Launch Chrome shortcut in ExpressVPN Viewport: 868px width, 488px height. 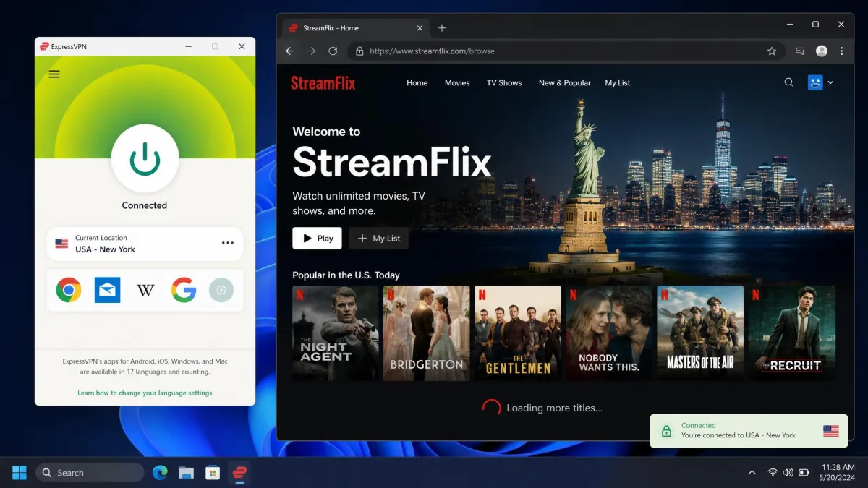69,290
